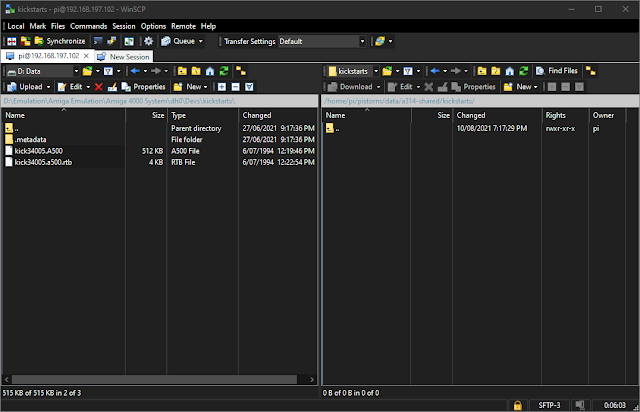640x412 pixels.
Task: Click the remote panel filter icon
Action: (x=408, y=71)
